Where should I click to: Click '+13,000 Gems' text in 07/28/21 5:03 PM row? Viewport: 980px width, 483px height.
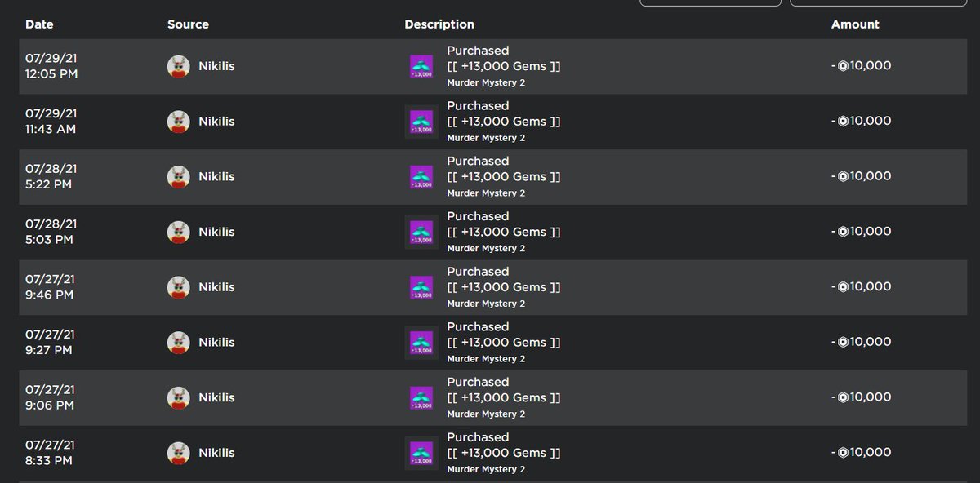click(504, 232)
